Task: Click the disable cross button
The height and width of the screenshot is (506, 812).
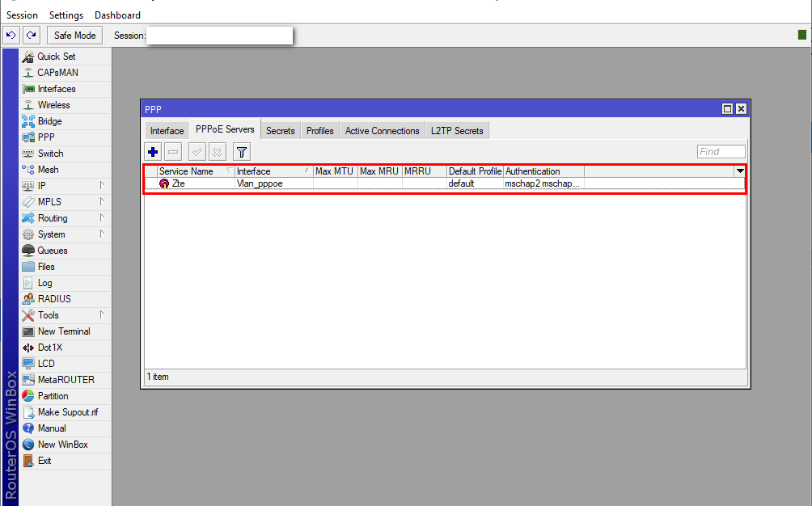Action: click(217, 152)
